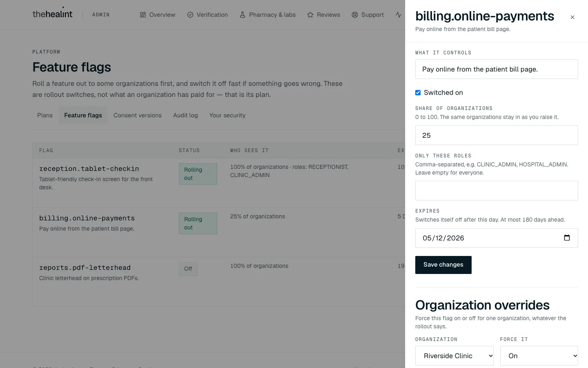Viewport: 588px width, 368px height.
Task: Click the Expires date field 05/12/2026
Action: 497,238
